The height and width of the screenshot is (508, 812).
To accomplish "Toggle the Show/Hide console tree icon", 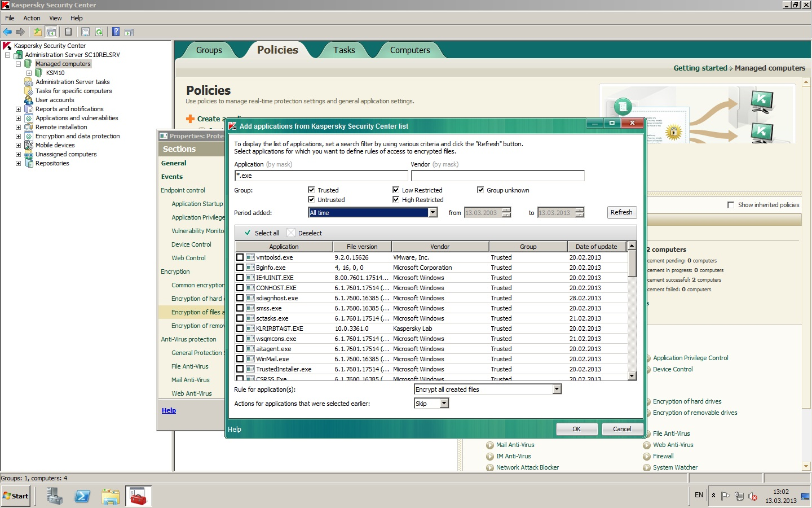I will pos(51,32).
